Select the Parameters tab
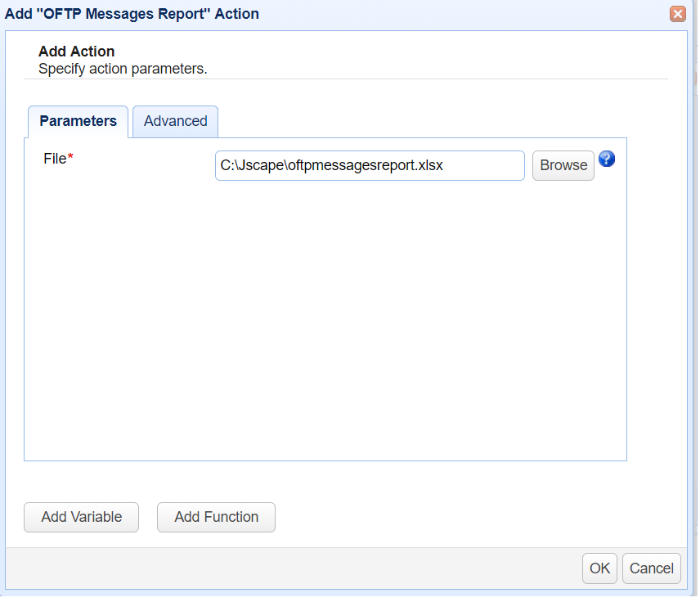The image size is (700, 602). point(78,121)
